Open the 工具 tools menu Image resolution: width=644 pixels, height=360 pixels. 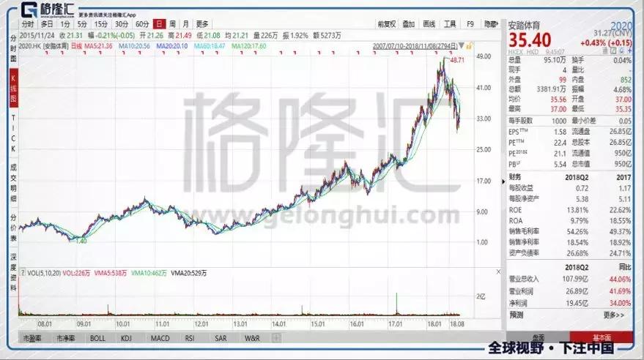450,24
